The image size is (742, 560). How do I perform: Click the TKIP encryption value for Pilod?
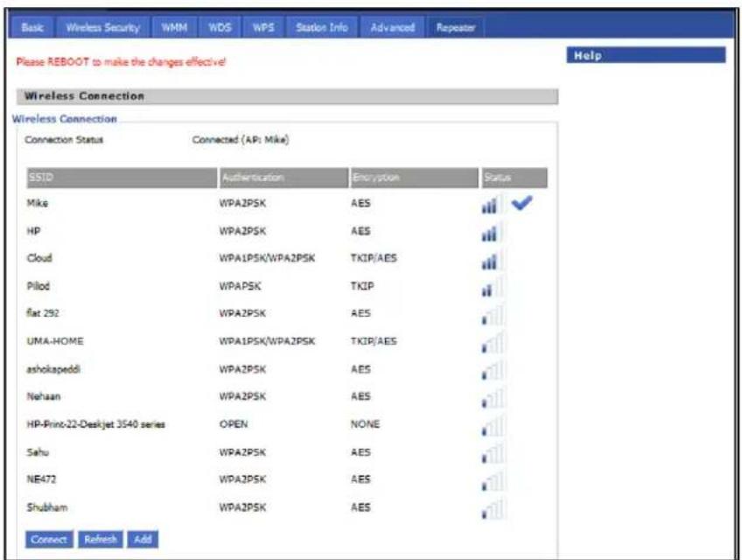pos(362,286)
